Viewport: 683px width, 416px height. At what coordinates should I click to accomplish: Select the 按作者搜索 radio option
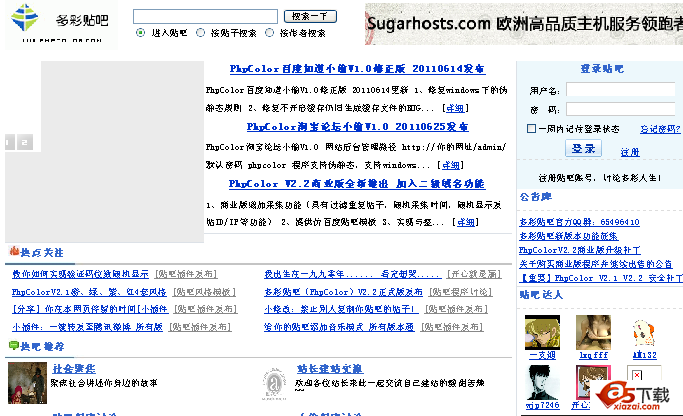tap(270, 33)
